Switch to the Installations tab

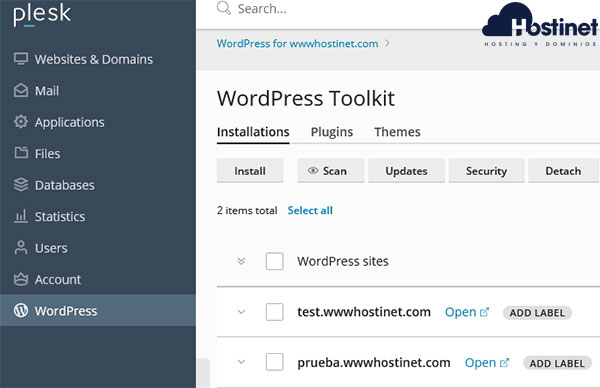[x=253, y=132]
